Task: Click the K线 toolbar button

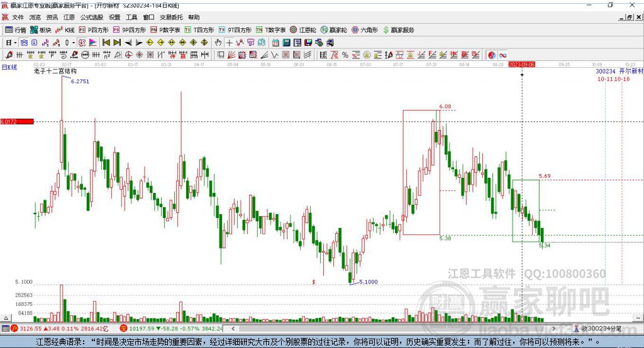Action: tap(65, 30)
